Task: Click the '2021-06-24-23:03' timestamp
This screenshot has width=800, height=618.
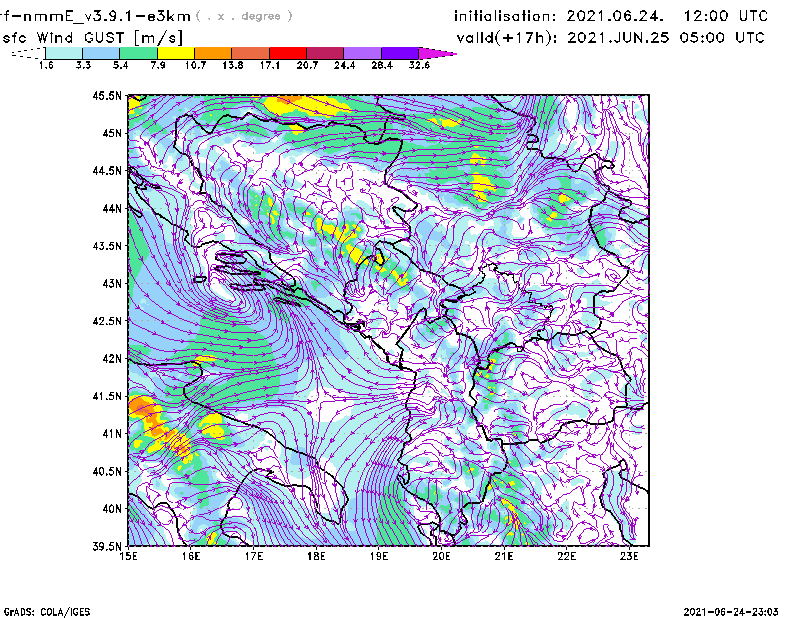Action: (x=731, y=612)
